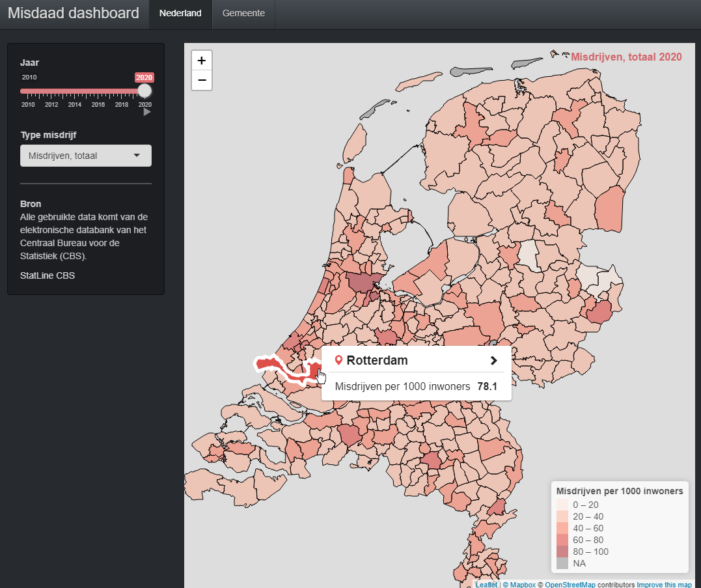The image size is (701, 588).
Task: Click the play arrow to animate years
Action: (146, 111)
